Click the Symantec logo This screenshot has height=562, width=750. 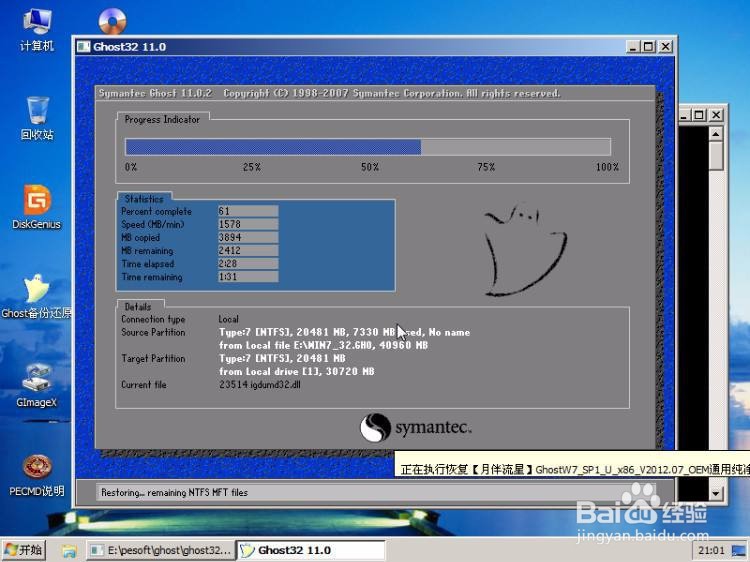coord(415,427)
